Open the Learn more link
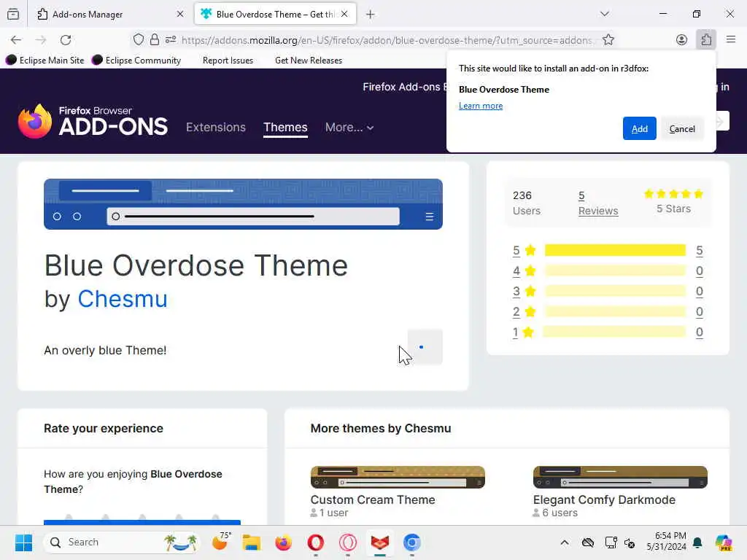 [x=481, y=106]
